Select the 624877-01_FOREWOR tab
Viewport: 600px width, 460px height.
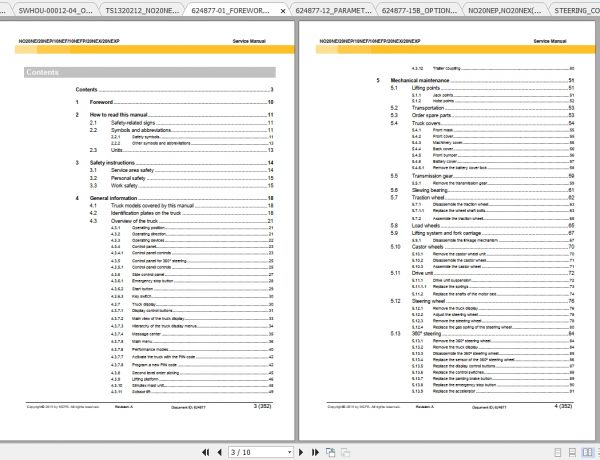pos(230,10)
